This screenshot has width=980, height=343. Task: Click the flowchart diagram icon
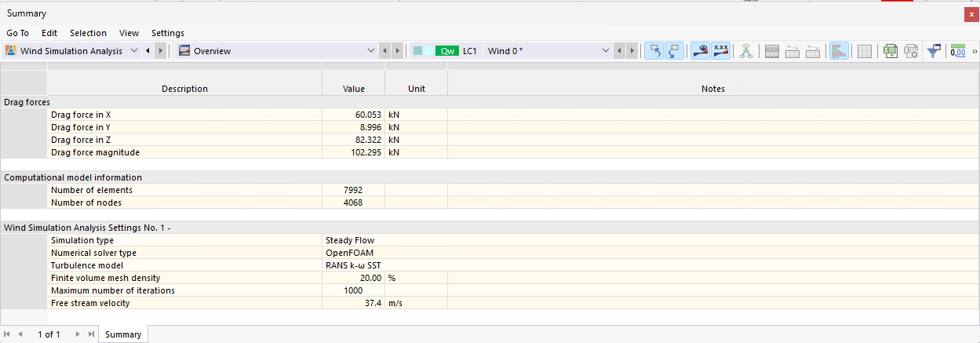click(746, 51)
